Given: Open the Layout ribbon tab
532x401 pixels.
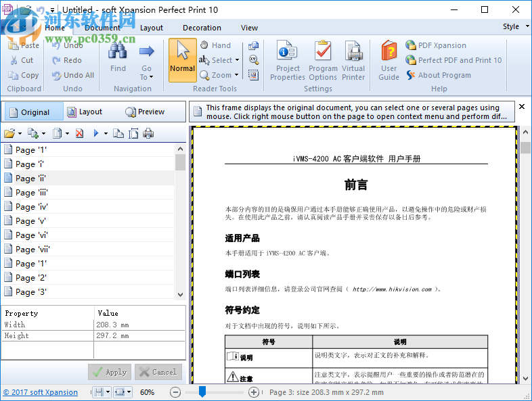Looking at the screenshot, I should click(x=152, y=28).
